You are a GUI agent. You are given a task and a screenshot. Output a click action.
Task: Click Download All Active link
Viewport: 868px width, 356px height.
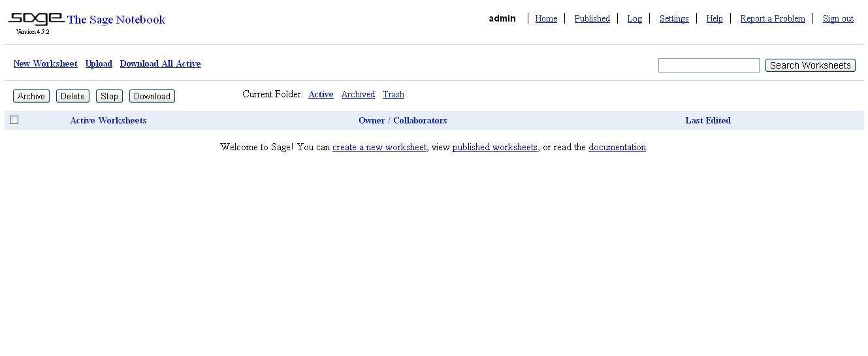[160, 64]
